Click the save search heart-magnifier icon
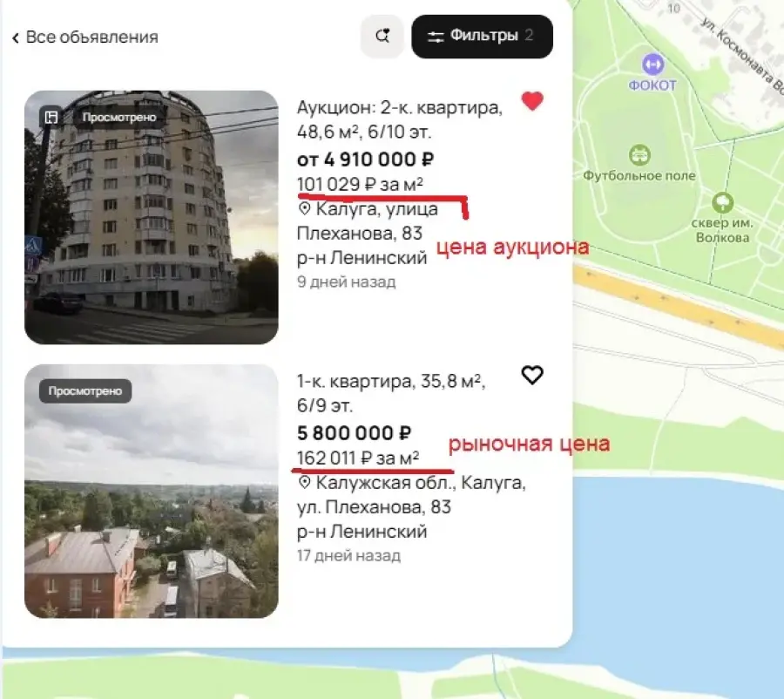The height and width of the screenshot is (699, 784). pyautogui.click(x=382, y=36)
